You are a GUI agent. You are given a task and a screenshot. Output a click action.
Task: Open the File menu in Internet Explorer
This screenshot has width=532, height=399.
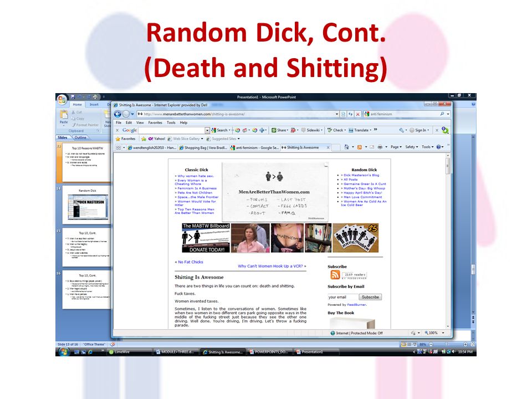coord(119,123)
